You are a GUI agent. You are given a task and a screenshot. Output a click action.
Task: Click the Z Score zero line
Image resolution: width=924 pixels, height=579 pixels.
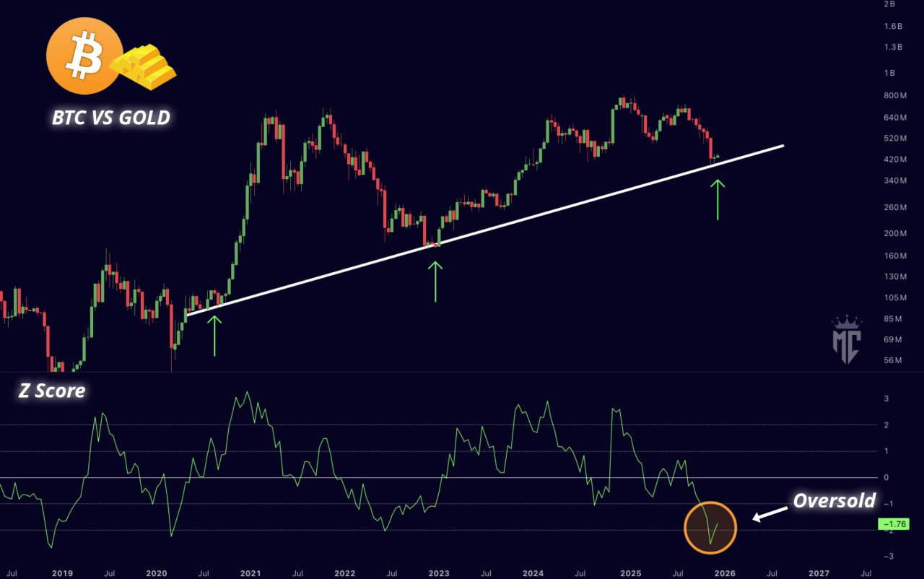click(436, 477)
